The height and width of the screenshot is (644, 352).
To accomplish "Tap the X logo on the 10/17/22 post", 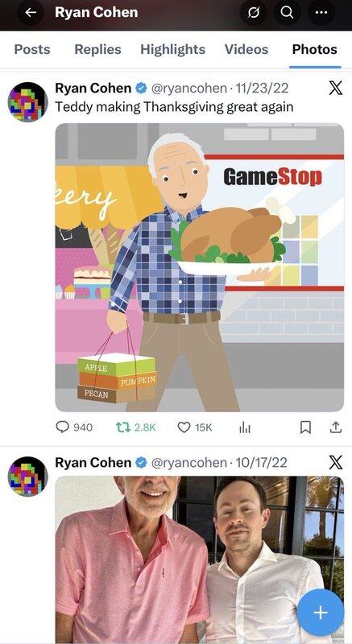I will tap(336, 462).
